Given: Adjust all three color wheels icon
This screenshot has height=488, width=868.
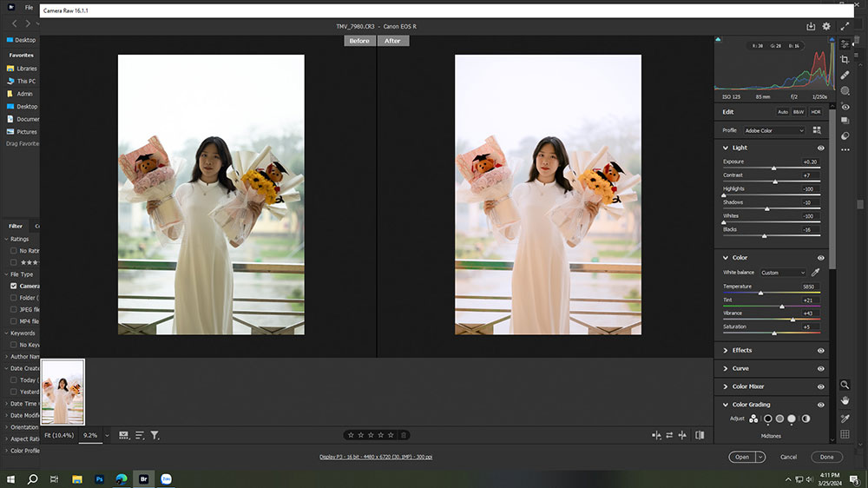Looking at the screenshot, I should pyautogui.click(x=753, y=419).
